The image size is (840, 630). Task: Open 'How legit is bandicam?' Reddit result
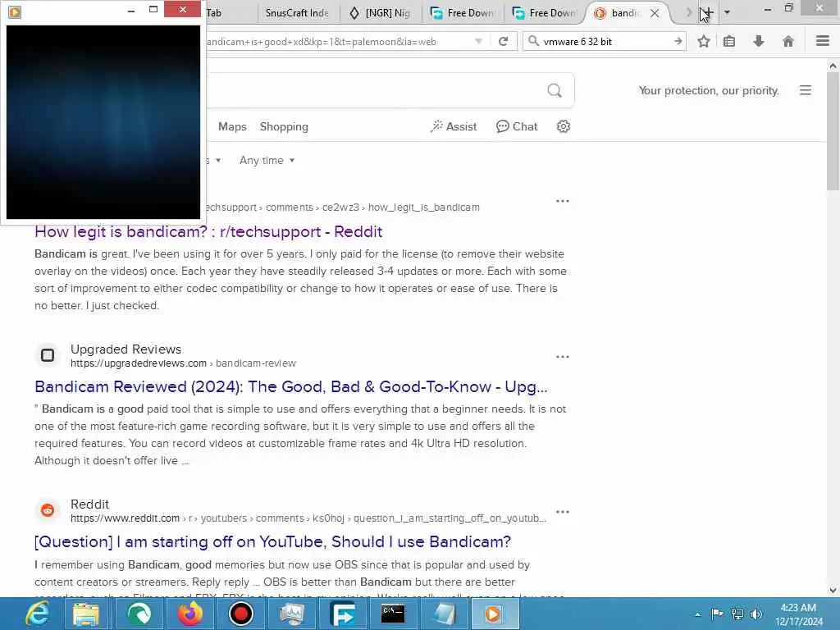(x=208, y=231)
